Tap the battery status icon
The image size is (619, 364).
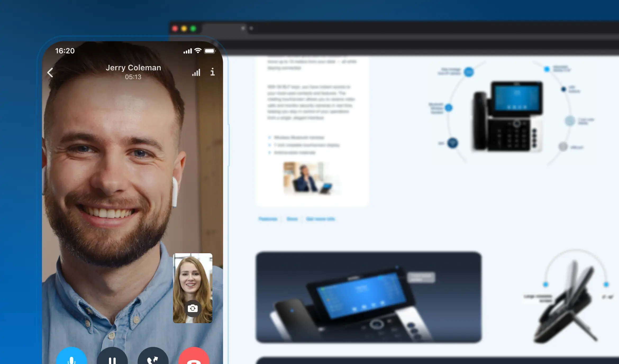pos(210,51)
